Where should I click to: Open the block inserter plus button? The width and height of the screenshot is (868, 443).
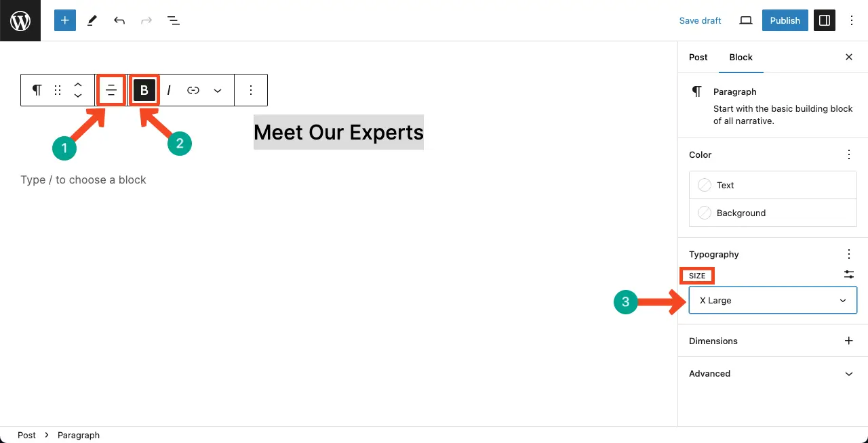pos(65,20)
